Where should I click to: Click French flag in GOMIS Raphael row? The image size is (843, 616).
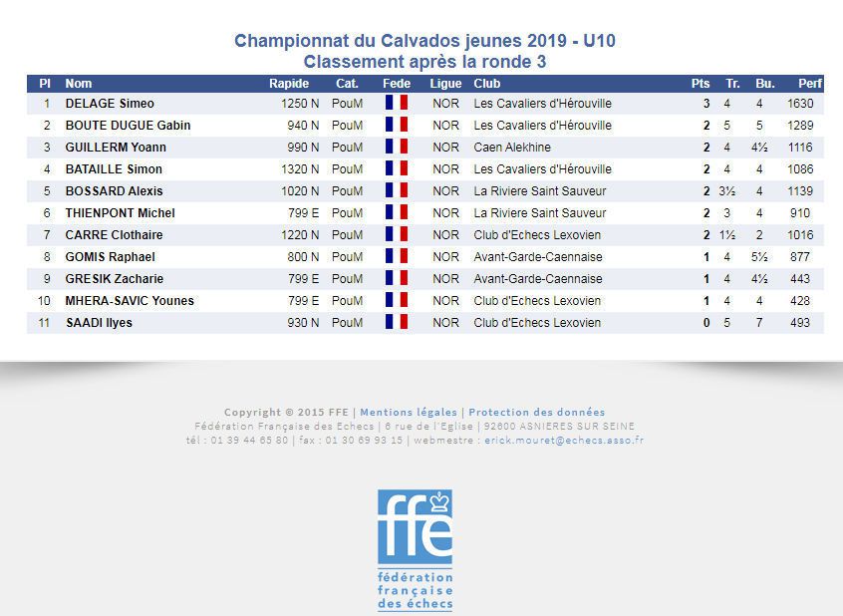pyautogui.click(x=397, y=256)
